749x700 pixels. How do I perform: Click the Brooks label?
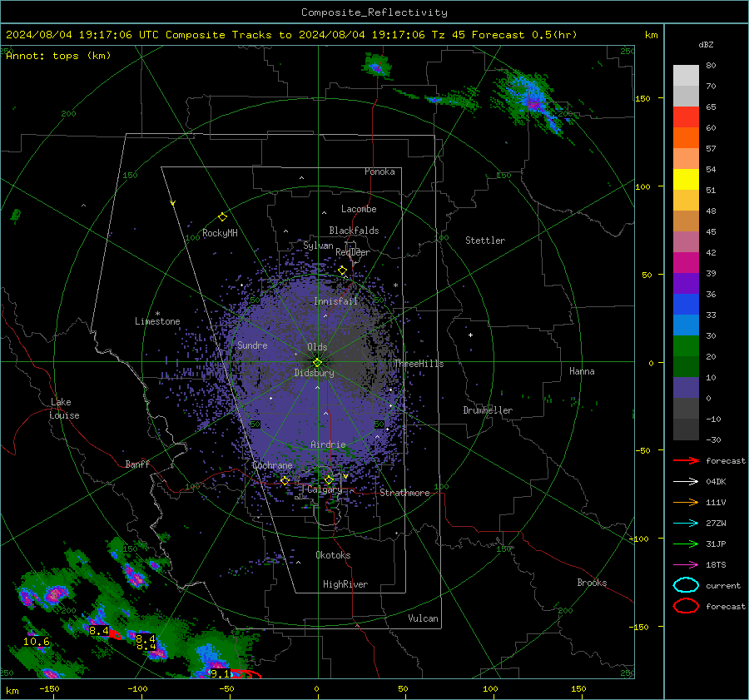tap(592, 583)
